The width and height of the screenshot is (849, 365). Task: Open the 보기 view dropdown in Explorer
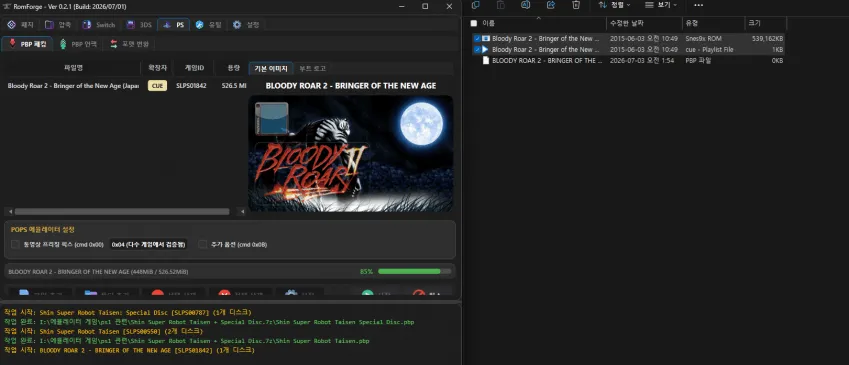coord(661,5)
